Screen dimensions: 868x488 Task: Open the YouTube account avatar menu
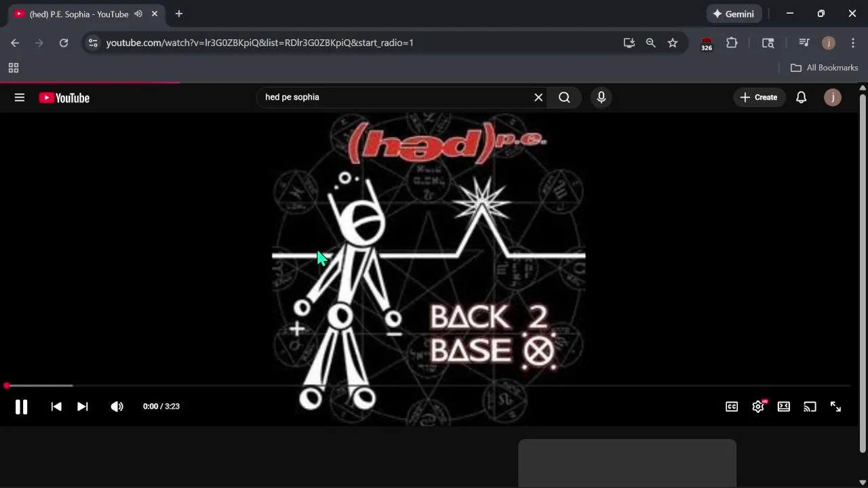833,98
